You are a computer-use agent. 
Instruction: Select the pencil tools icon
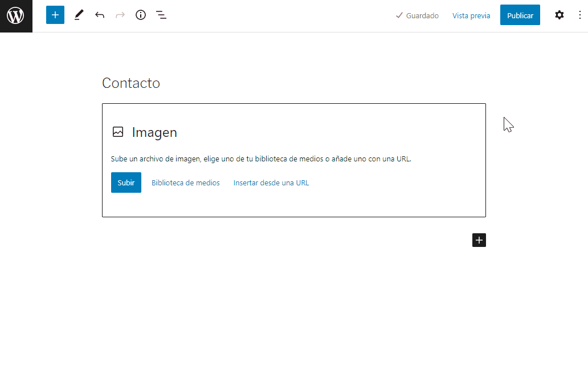pos(79,15)
